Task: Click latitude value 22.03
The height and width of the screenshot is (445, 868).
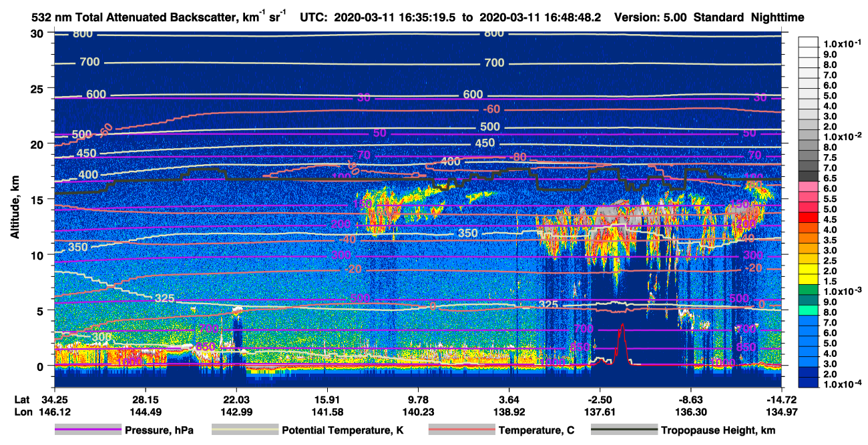Action: coord(236,399)
